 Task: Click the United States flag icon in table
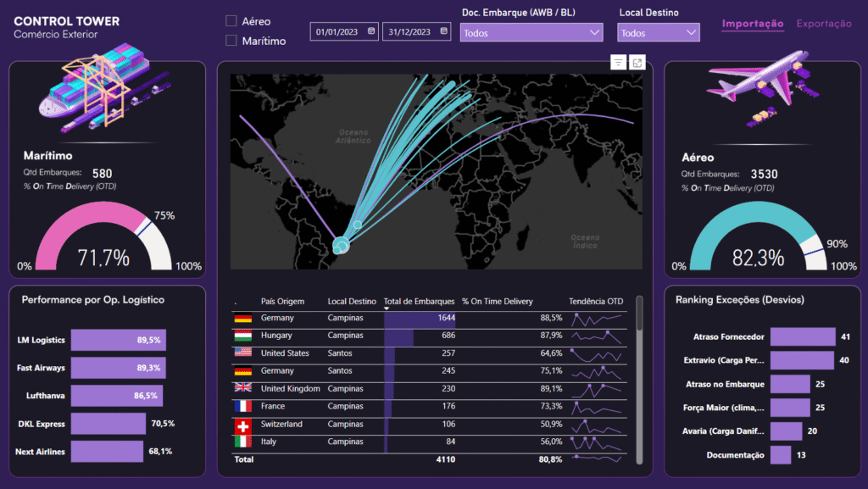coord(242,353)
